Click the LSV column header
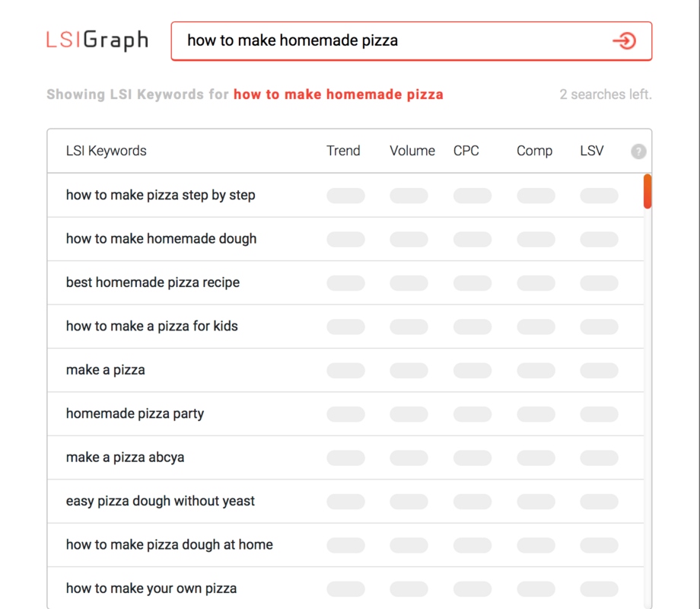Screen dimensions: 700x609 click(x=591, y=151)
